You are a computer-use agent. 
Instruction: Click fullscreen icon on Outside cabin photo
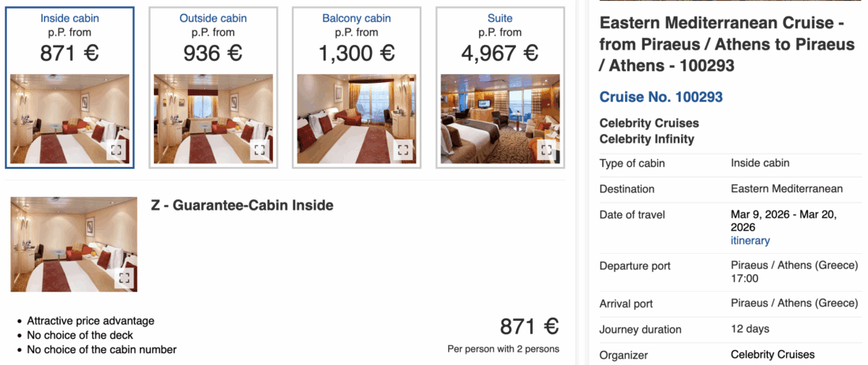(260, 150)
